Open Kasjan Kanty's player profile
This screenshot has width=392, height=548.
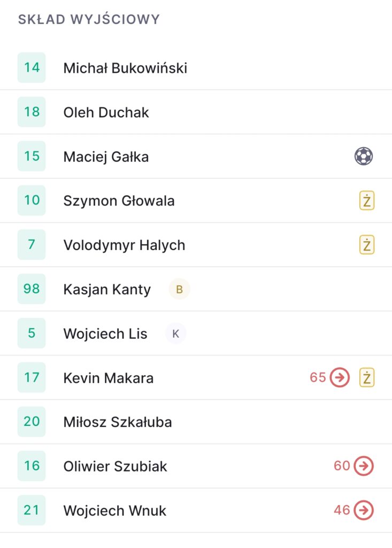click(107, 290)
